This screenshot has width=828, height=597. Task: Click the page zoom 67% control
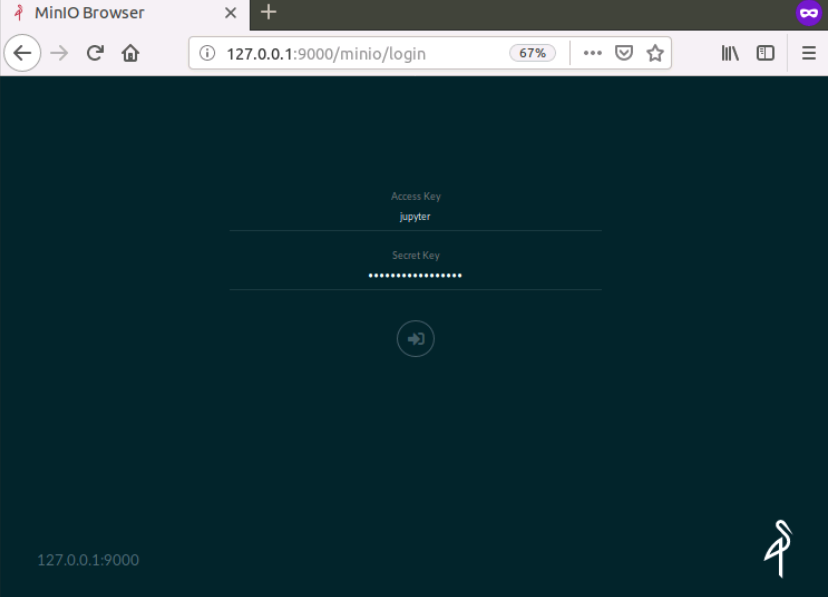click(x=531, y=53)
